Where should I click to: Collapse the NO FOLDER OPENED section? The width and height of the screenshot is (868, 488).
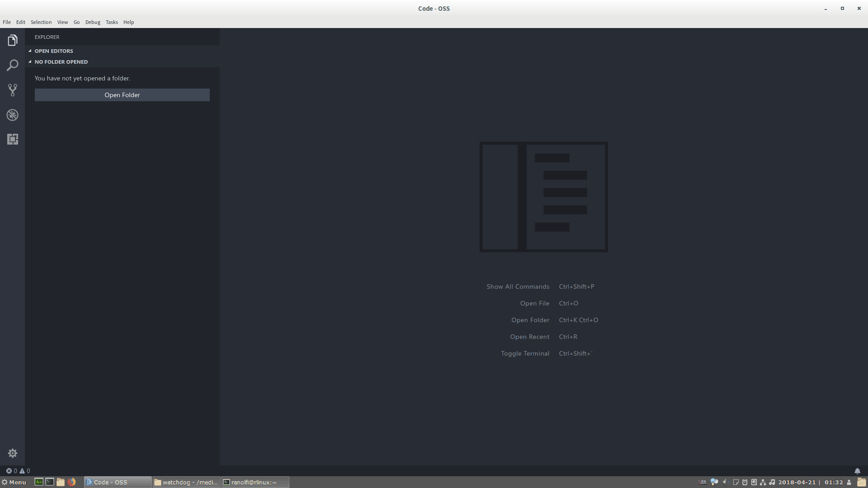(x=30, y=62)
